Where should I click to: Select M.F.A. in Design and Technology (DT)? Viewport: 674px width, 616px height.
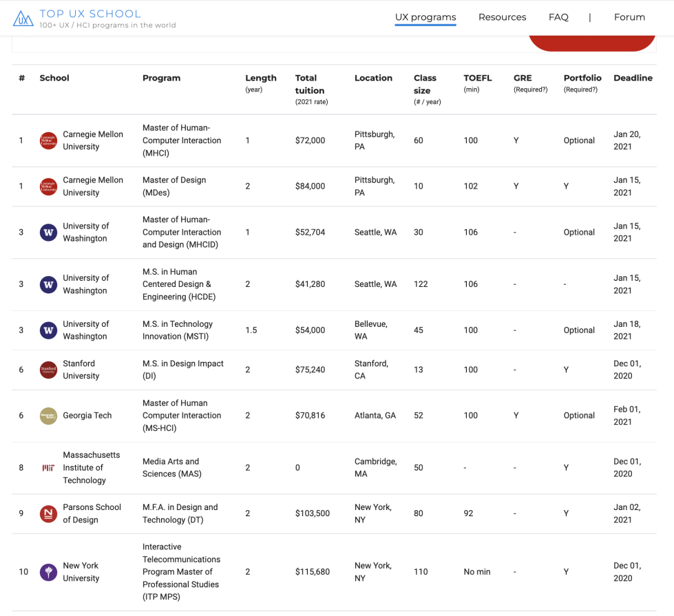pyautogui.click(x=180, y=513)
